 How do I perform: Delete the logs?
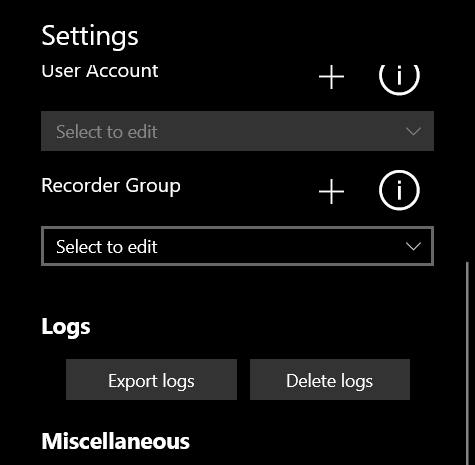[330, 380]
